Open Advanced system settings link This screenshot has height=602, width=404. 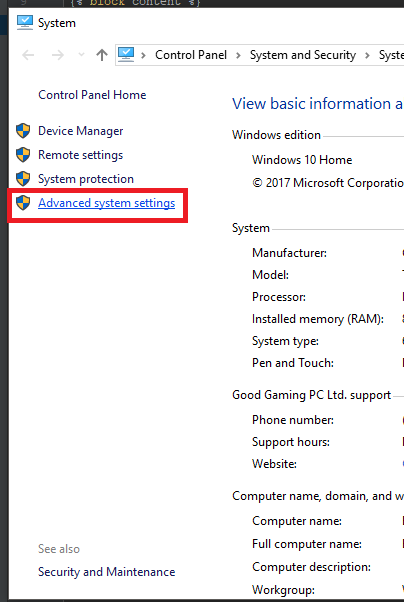[107, 203]
